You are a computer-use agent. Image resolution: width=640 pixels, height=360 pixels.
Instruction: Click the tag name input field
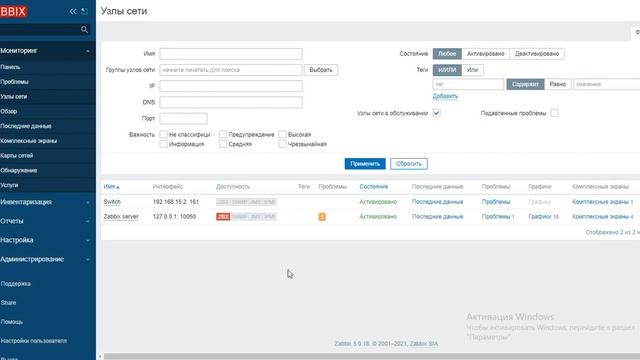[468, 84]
